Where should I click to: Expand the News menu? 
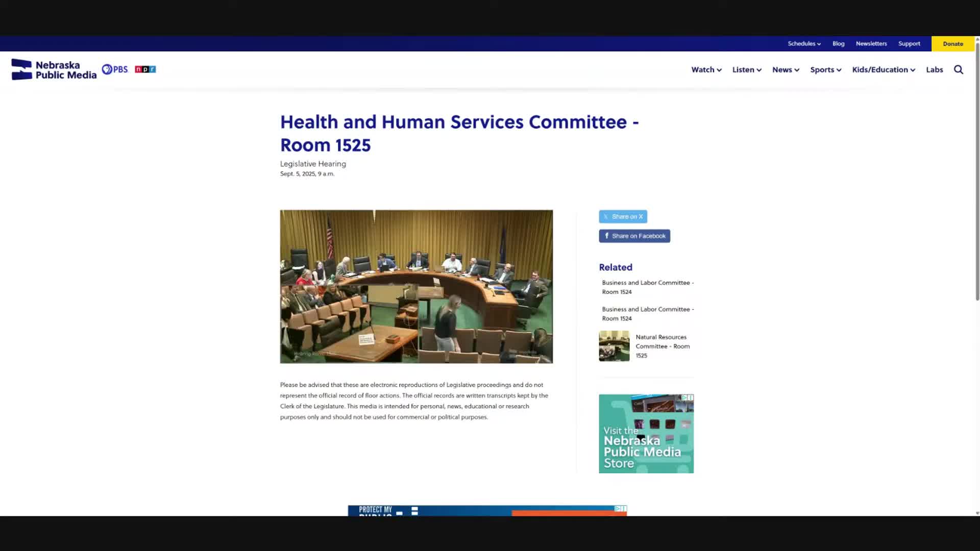pos(785,70)
